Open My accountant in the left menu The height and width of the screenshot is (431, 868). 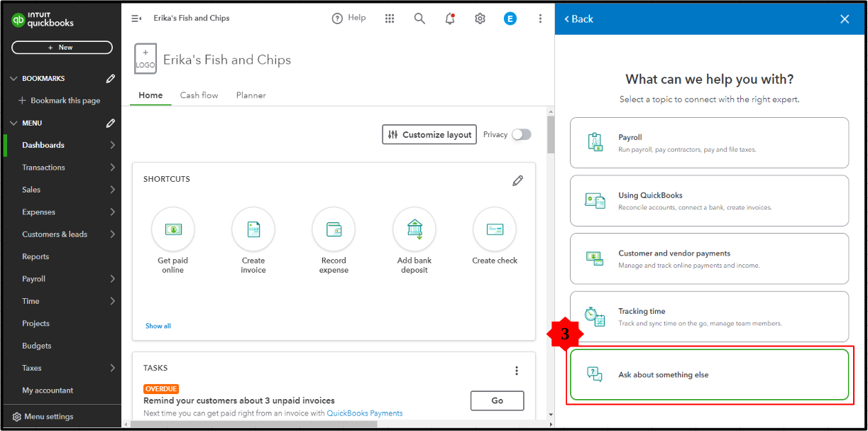point(48,391)
